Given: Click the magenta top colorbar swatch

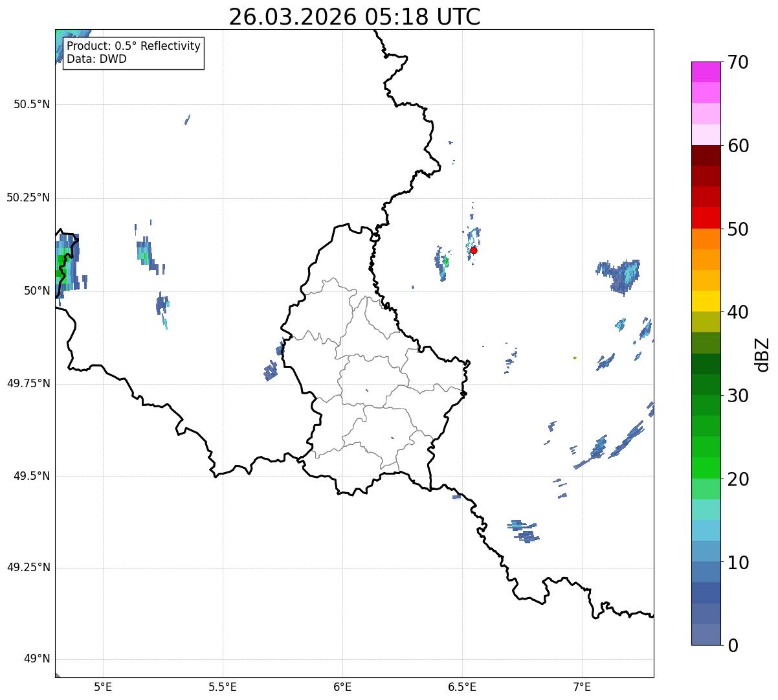Looking at the screenshot, I should coord(706,72).
